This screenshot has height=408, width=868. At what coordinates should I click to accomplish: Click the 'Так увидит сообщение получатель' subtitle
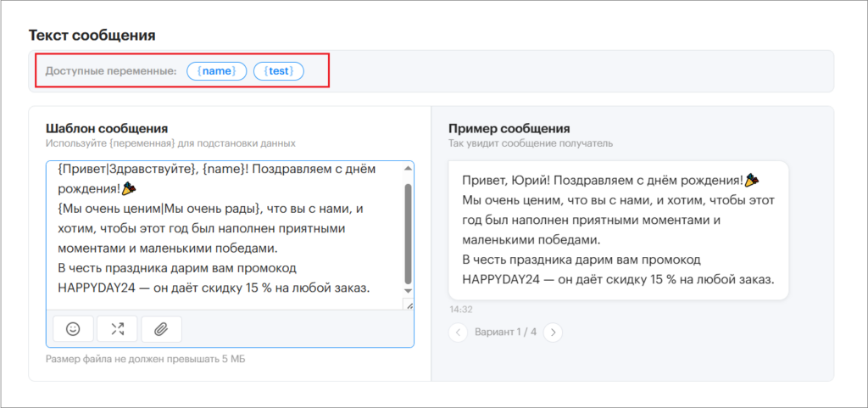point(531,143)
